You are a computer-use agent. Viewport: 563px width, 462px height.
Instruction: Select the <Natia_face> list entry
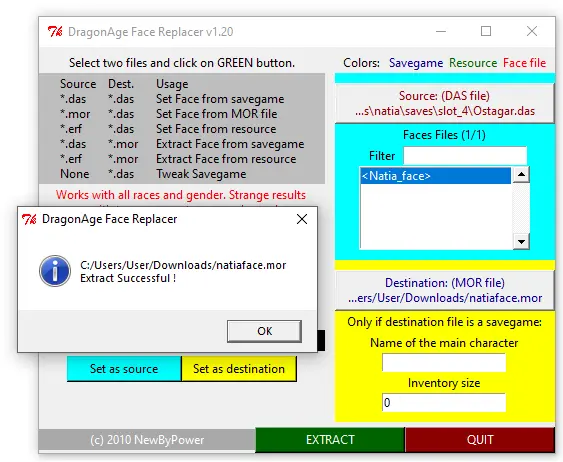pos(436,176)
